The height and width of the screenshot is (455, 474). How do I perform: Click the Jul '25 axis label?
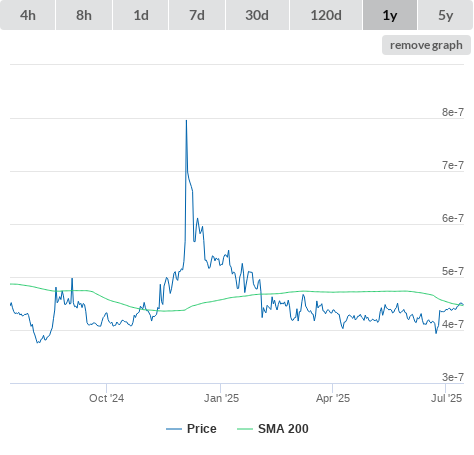(447, 398)
